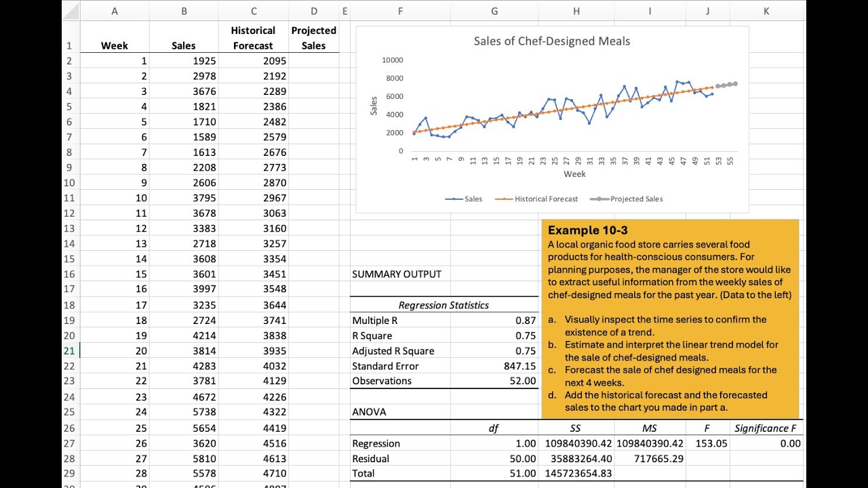
Task: Select week number 13 cell
Action: tap(115, 243)
